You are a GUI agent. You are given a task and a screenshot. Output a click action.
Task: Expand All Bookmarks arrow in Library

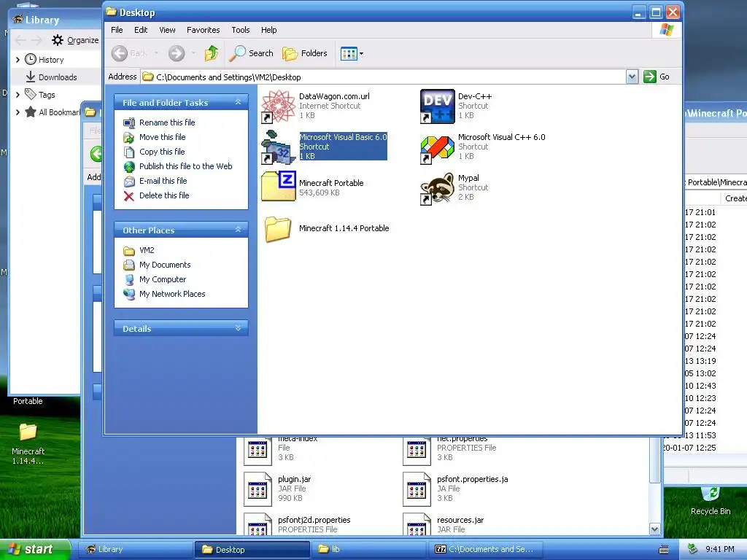[18, 112]
